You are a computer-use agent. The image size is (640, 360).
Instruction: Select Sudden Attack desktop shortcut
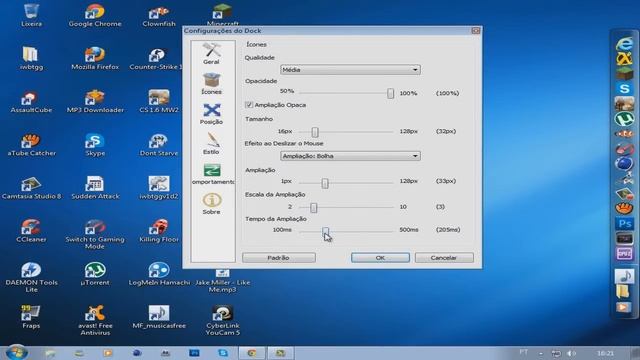tap(95, 188)
